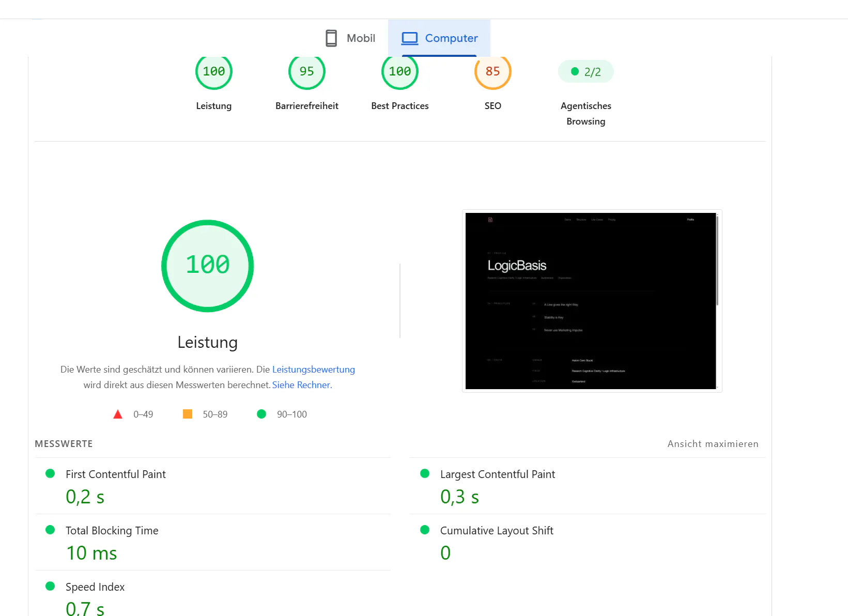
Task: Jump to the Best Practices category label
Action: point(400,106)
